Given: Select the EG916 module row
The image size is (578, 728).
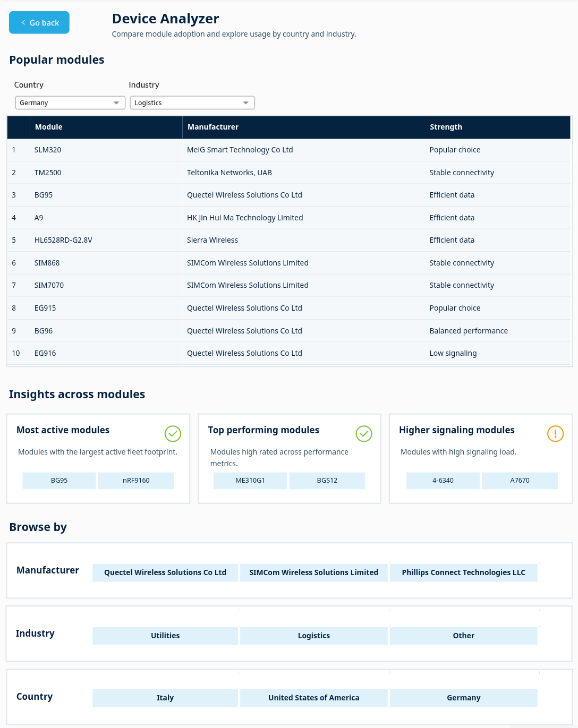Looking at the screenshot, I should 288,353.
